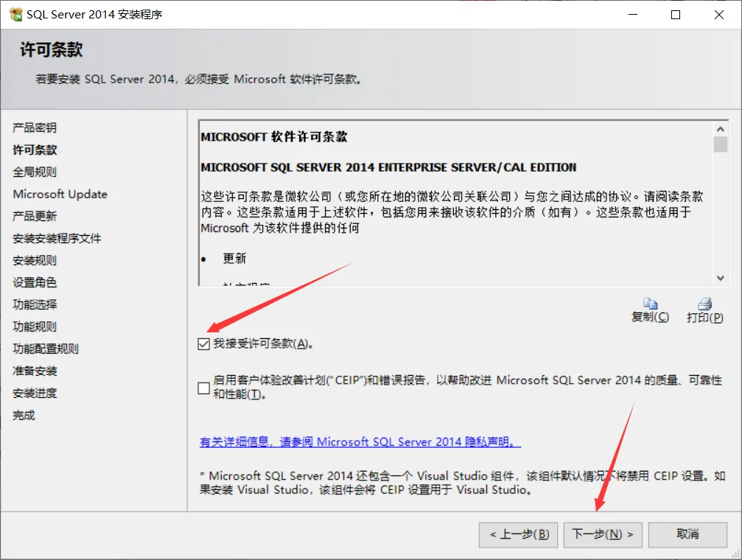Click the printer icon above 打印(P)

pyautogui.click(x=704, y=304)
